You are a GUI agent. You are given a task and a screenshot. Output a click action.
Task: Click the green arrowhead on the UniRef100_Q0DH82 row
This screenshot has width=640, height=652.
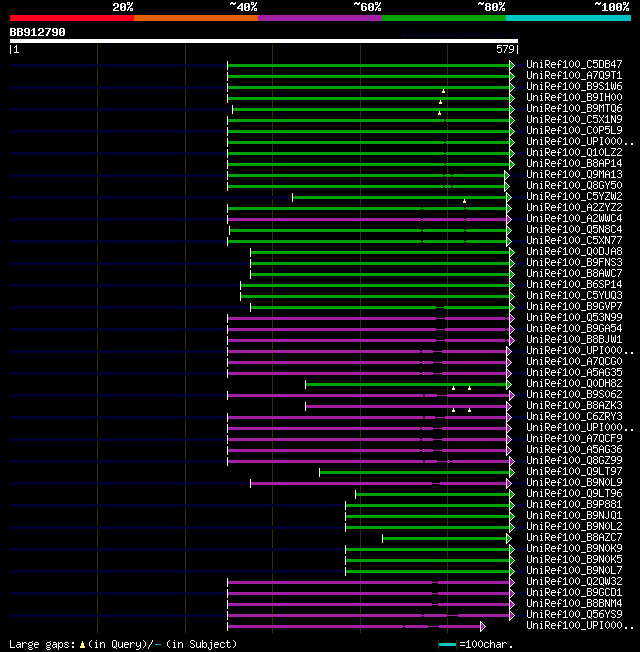[x=509, y=384]
